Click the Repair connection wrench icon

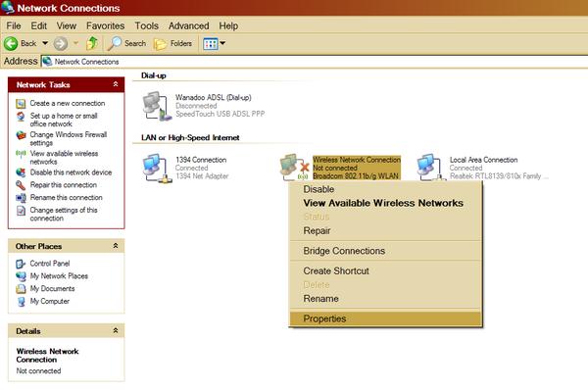21,185
